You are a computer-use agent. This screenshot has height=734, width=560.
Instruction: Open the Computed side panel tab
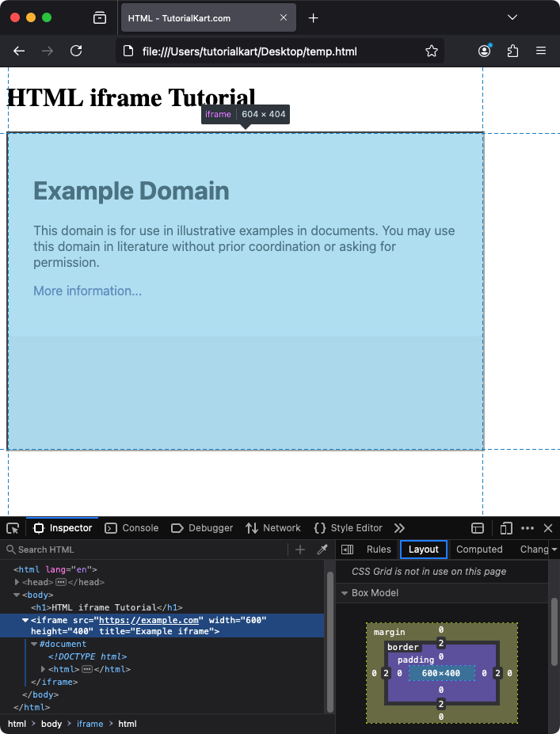479,549
